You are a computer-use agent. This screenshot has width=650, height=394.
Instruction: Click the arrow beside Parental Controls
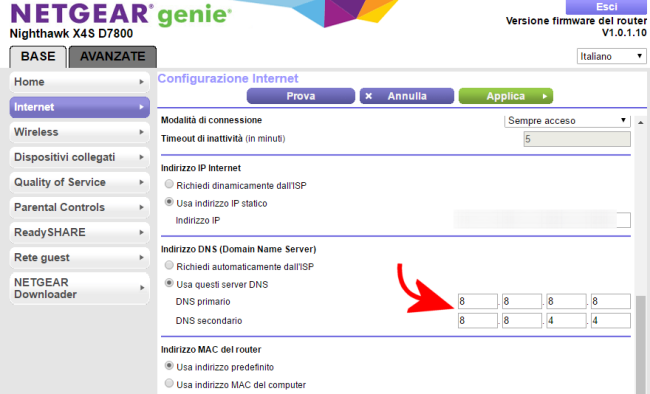[141, 207]
